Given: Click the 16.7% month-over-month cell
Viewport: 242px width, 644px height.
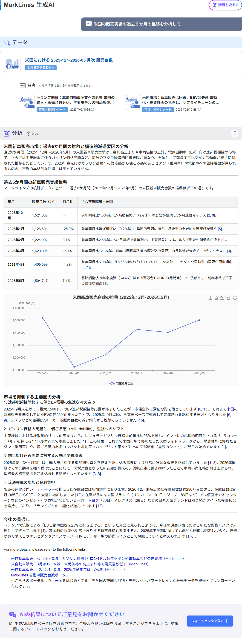Looking at the screenshot, I should (68, 251).
